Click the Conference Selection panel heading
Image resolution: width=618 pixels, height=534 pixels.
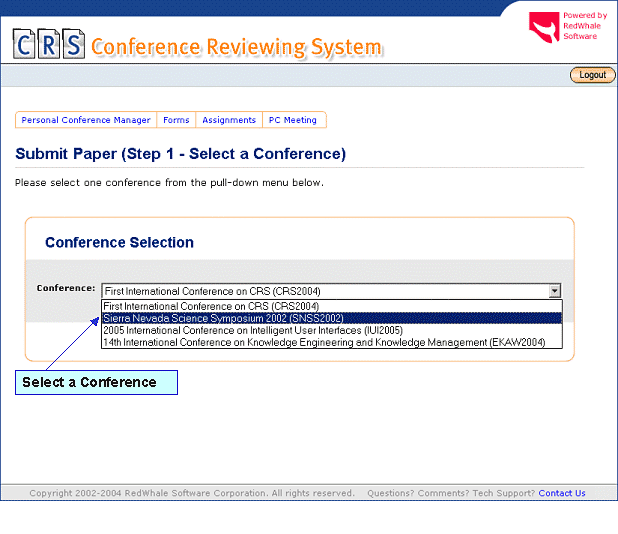[x=119, y=242]
